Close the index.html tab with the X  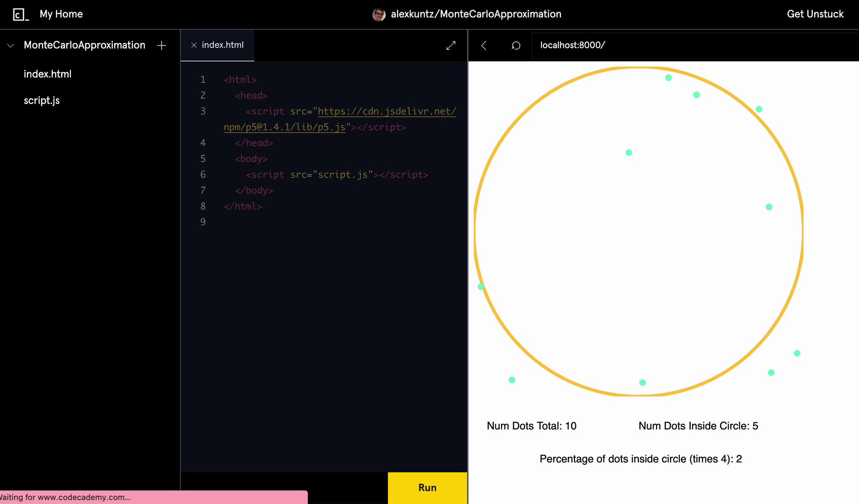point(194,45)
